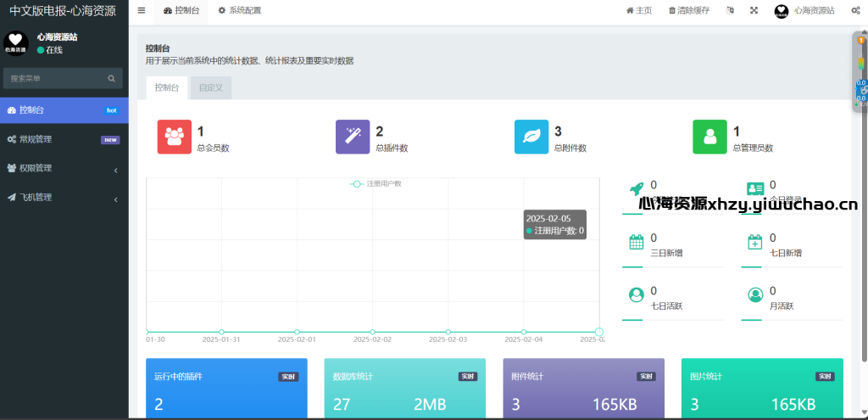Viewport: 868px width, 420px height.
Task: Toggle the 注册用户数 chart legend marker
Action: tap(357, 184)
